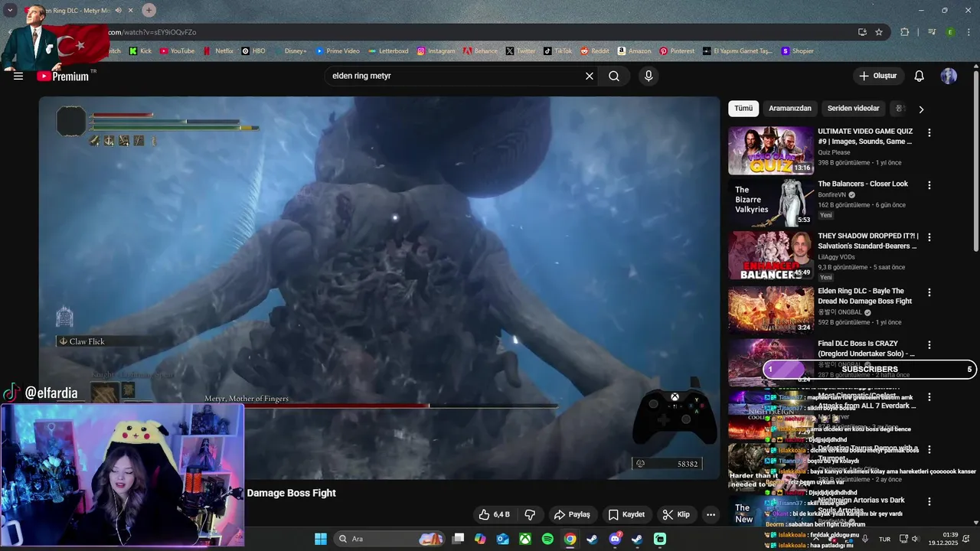The image size is (980, 551).
Task: Start voice search with the microphone
Action: click(x=648, y=76)
